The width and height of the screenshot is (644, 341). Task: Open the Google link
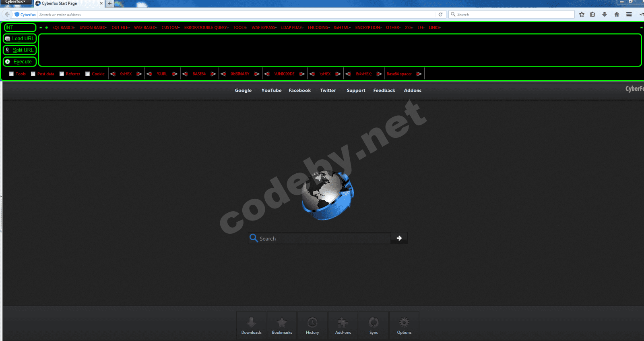click(x=243, y=90)
